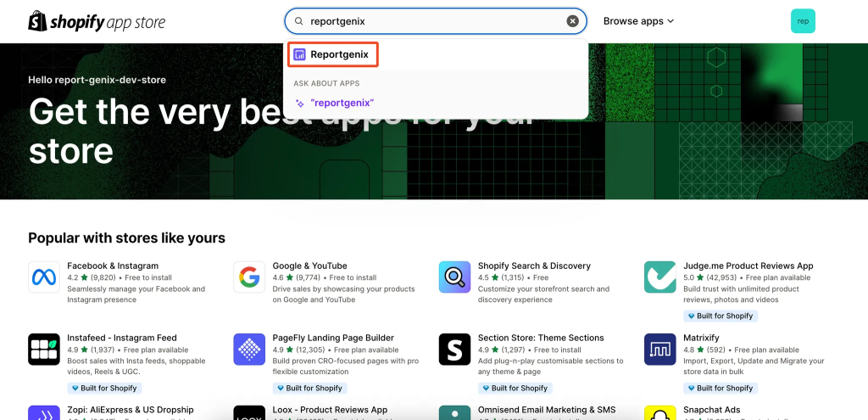Click Built for Shopify badge under Judge.me
Screen dimensions: 868x420
(721, 316)
